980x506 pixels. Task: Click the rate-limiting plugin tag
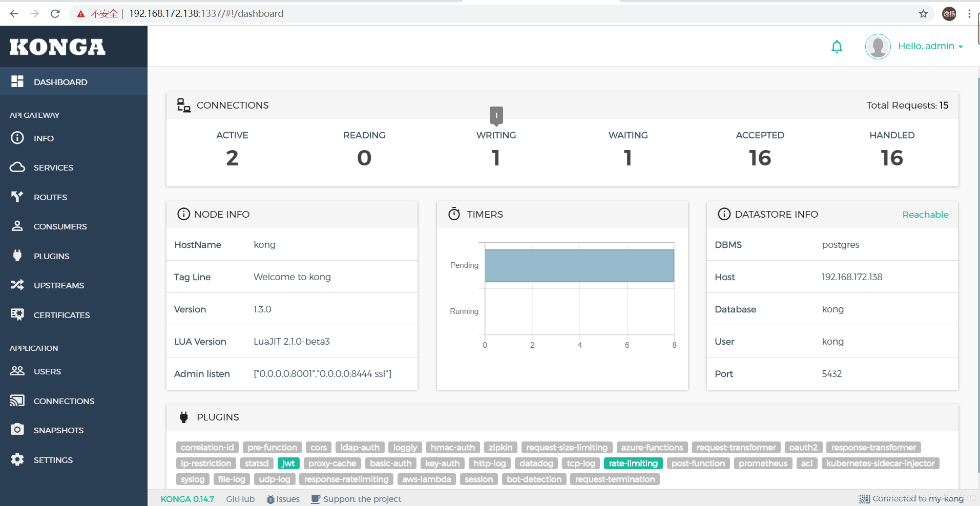click(x=633, y=463)
